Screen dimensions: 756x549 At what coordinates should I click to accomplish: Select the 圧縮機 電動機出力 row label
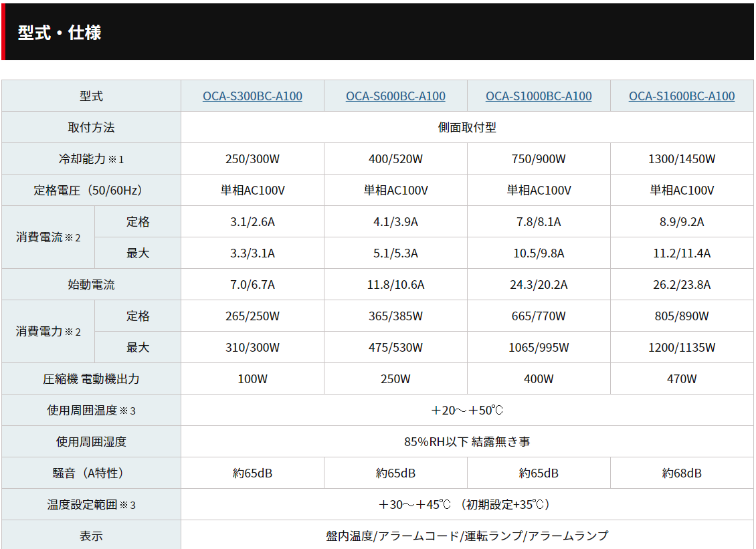click(x=91, y=379)
